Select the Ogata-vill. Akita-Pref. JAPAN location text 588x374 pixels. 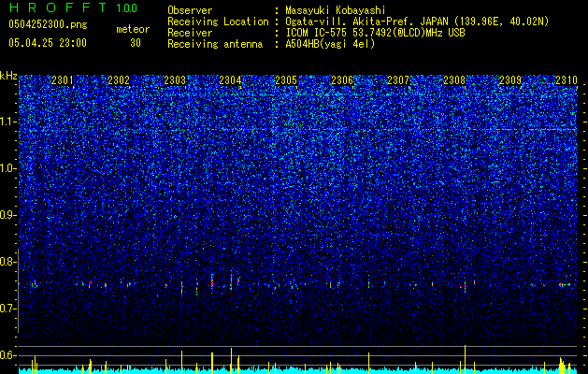click(x=417, y=22)
